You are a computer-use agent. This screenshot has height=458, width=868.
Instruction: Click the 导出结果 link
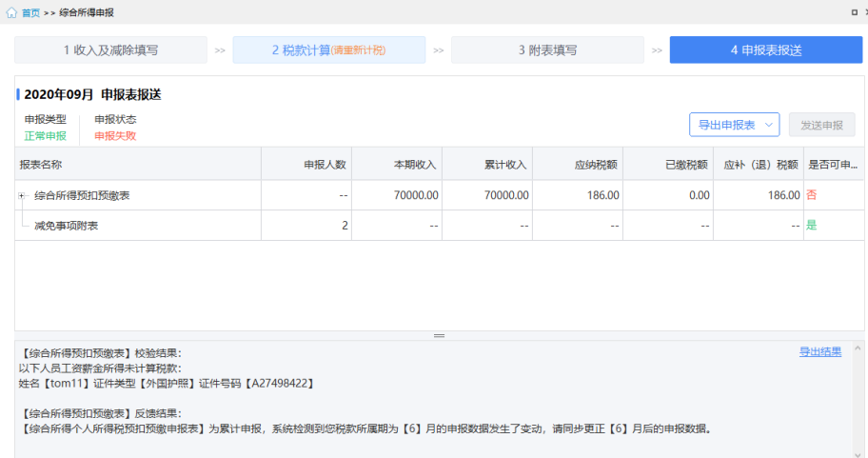point(819,351)
